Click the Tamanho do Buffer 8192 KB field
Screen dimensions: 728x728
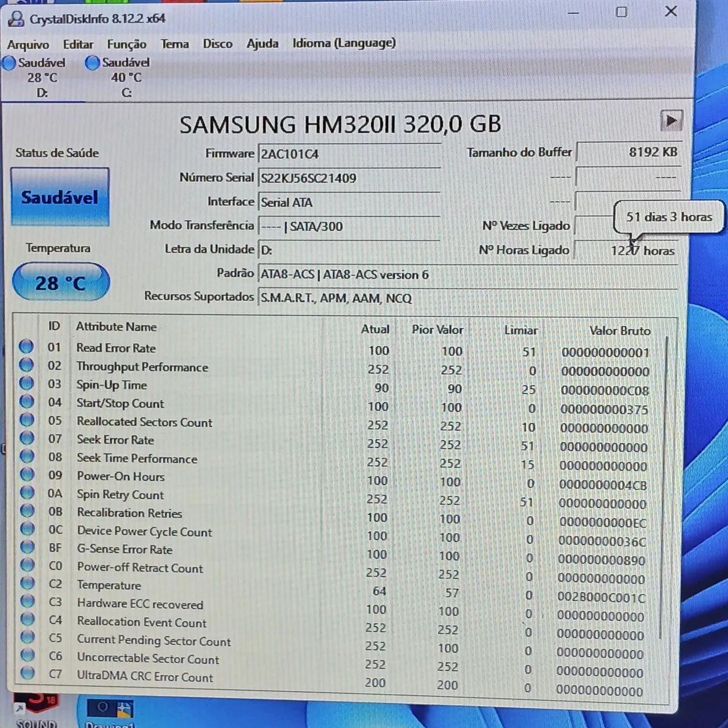click(628, 152)
